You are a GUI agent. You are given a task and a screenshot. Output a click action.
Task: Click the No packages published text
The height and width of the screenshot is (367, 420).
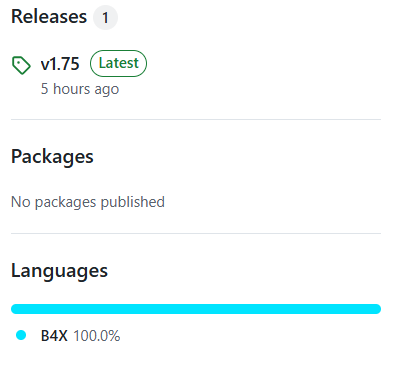[88, 202]
